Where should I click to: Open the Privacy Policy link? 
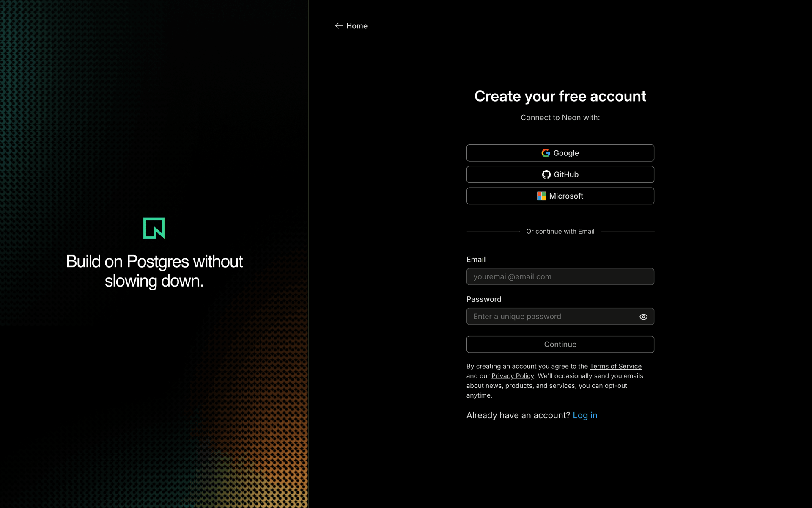tap(513, 376)
